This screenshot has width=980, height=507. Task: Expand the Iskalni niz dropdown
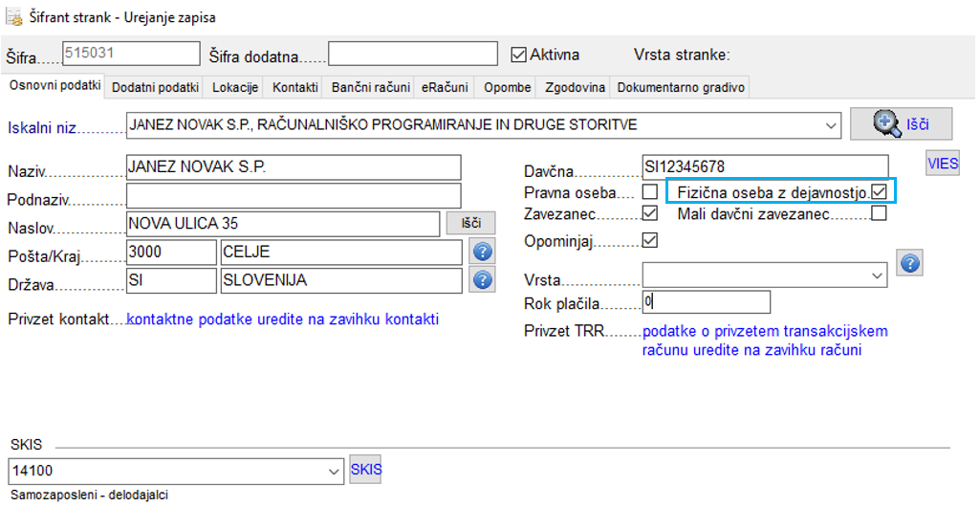click(830, 124)
